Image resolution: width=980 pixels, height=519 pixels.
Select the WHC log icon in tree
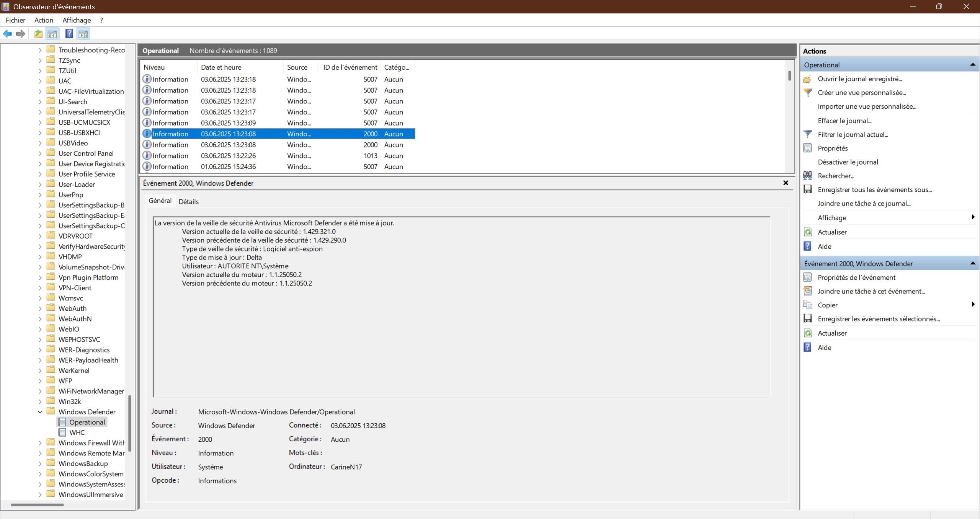[x=62, y=432]
